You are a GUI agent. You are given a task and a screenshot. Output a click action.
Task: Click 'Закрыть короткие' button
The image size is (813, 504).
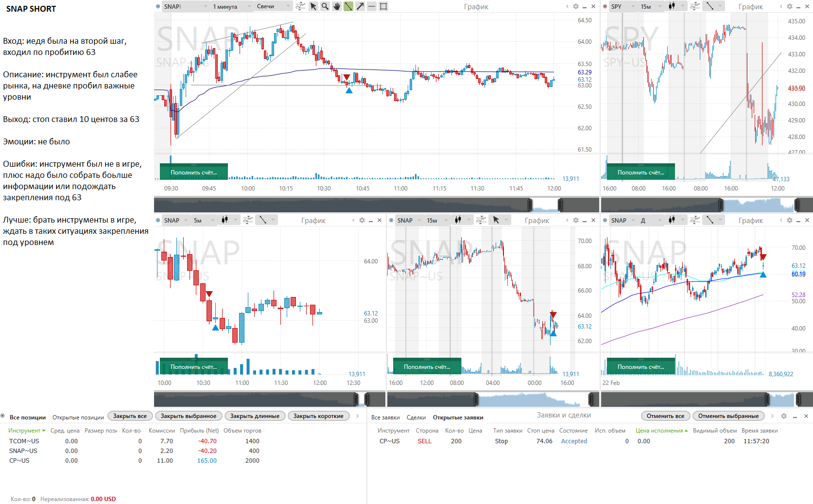pos(318,416)
